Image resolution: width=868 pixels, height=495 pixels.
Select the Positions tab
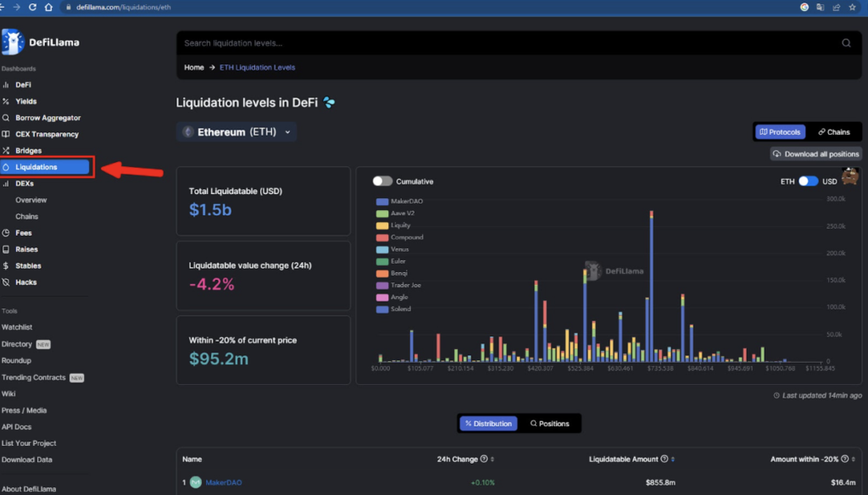(x=549, y=424)
